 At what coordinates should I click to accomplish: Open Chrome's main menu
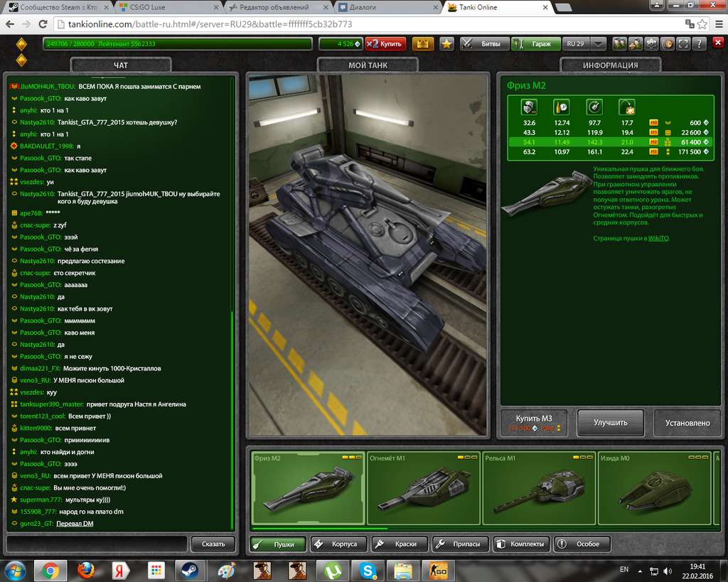[x=719, y=24]
